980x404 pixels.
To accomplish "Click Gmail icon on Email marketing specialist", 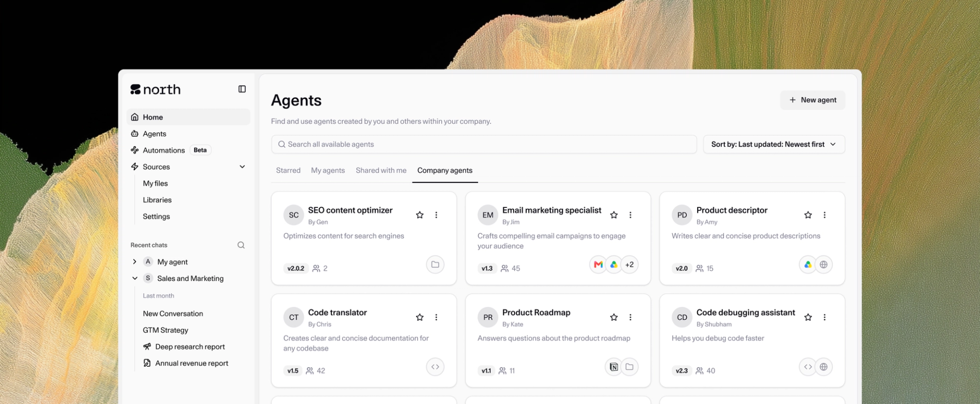I will pos(598,265).
